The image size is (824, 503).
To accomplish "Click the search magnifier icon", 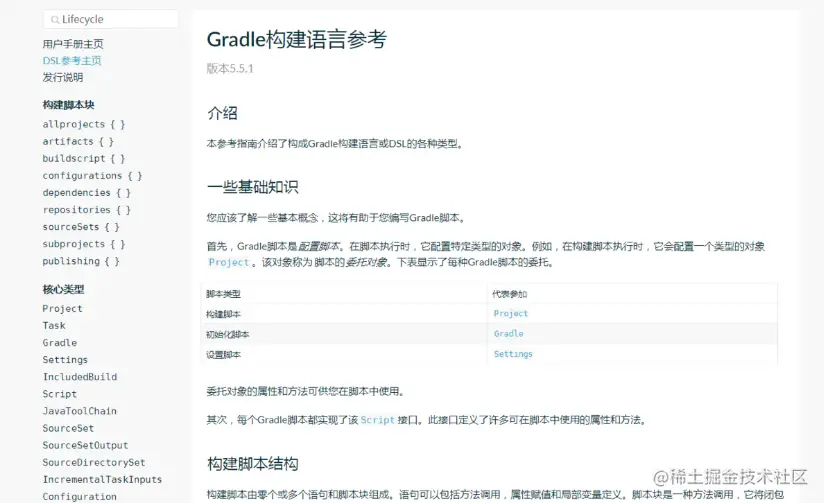I will (55, 20).
